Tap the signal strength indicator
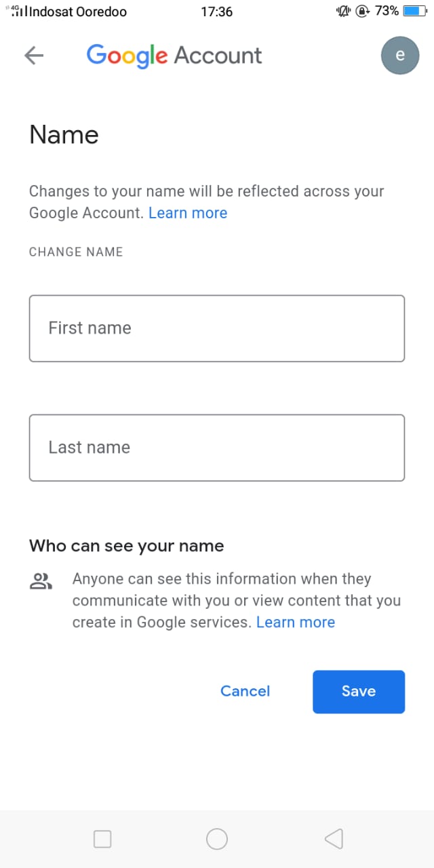The height and width of the screenshot is (868, 434). [18, 12]
